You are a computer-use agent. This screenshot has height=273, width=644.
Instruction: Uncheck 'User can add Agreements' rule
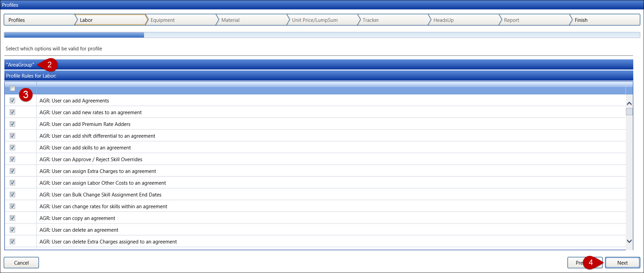click(12, 100)
